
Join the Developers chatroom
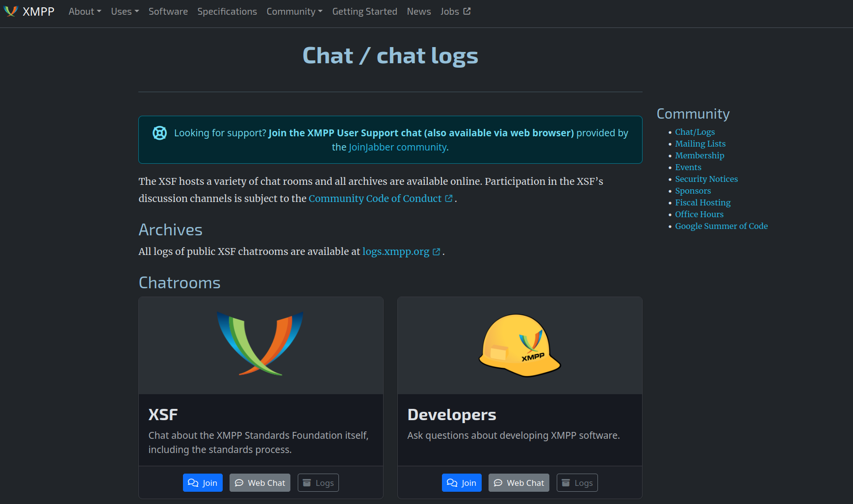pyautogui.click(x=462, y=483)
